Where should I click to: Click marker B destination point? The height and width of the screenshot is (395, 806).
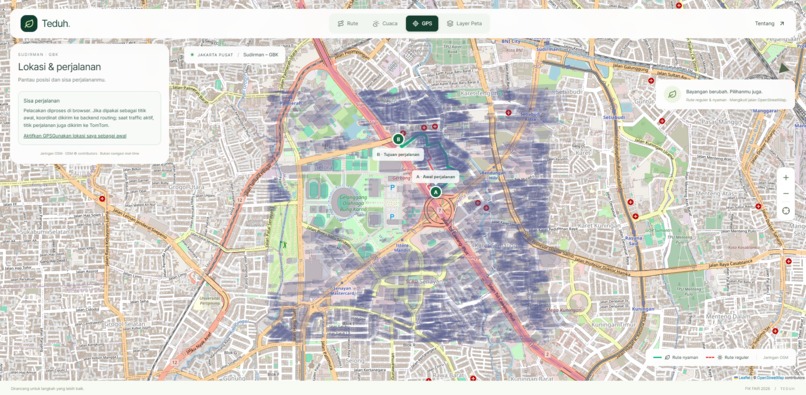398,139
